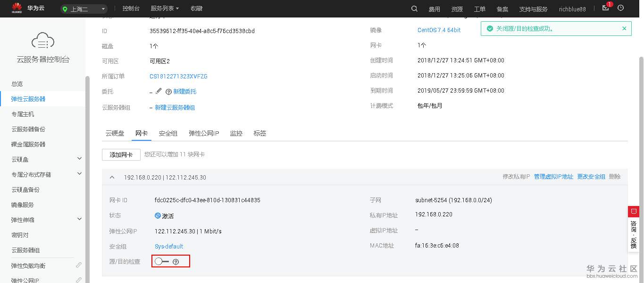Image resolution: width=644 pixels, height=283 pixels.
Task: Collapse the 192.168.0.220 network card row
Action: (112, 177)
